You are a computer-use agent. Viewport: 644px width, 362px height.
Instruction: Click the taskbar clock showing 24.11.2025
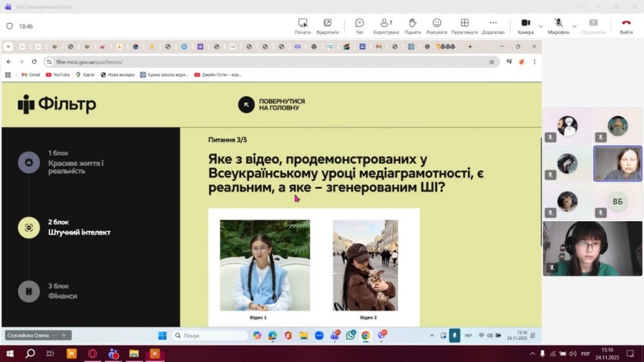(606, 354)
